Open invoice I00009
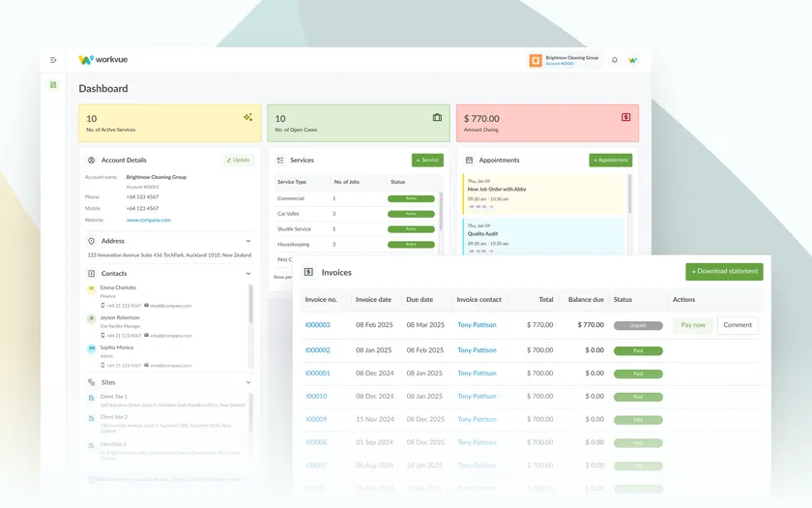 pos(316,419)
